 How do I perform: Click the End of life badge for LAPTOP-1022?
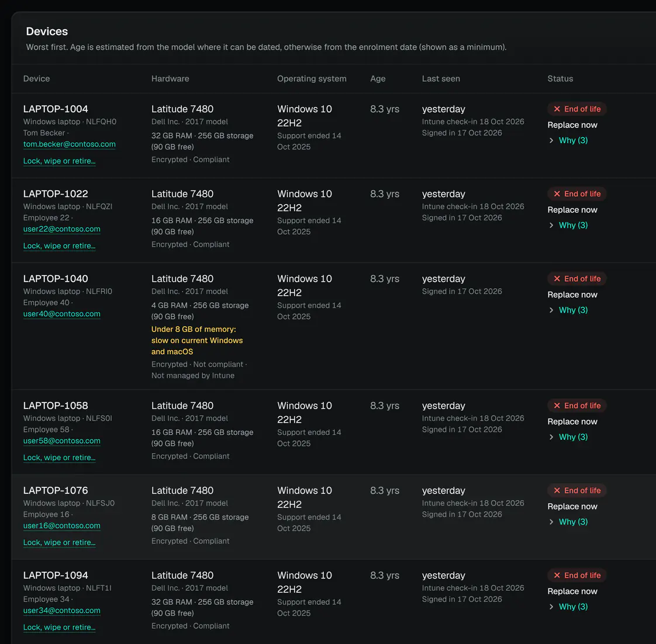pyautogui.click(x=577, y=194)
